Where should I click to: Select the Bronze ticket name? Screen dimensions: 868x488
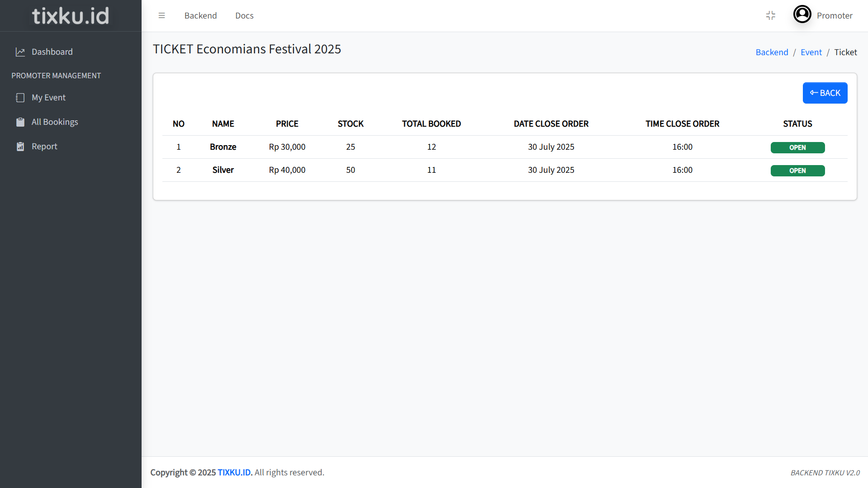pos(223,147)
